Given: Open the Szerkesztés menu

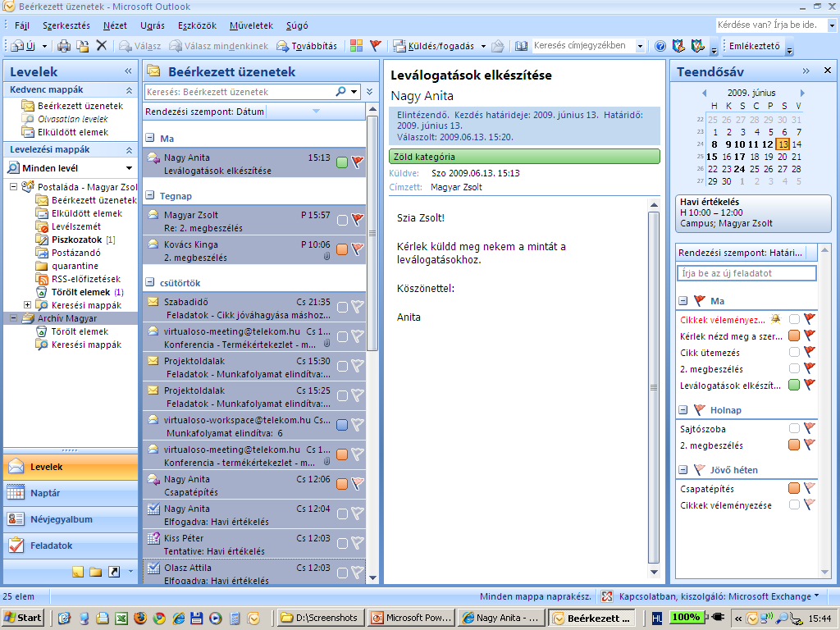Looking at the screenshot, I should click(x=66, y=25).
